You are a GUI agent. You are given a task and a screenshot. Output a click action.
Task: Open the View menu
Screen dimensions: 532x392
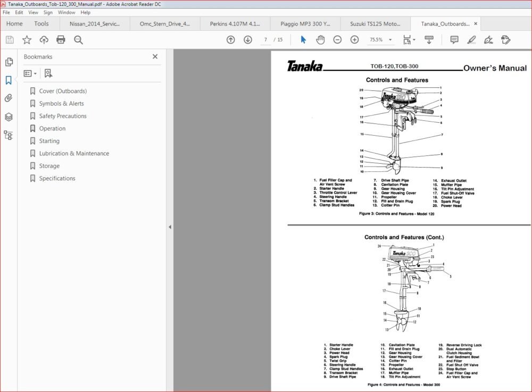click(x=33, y=12)
